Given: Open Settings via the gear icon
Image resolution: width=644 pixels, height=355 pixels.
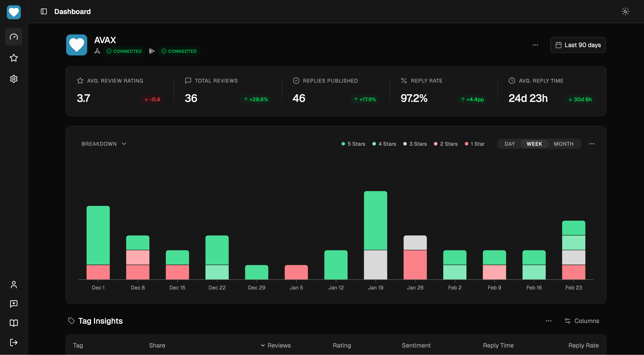Looking at the screenshot, I should pos(14,79).
